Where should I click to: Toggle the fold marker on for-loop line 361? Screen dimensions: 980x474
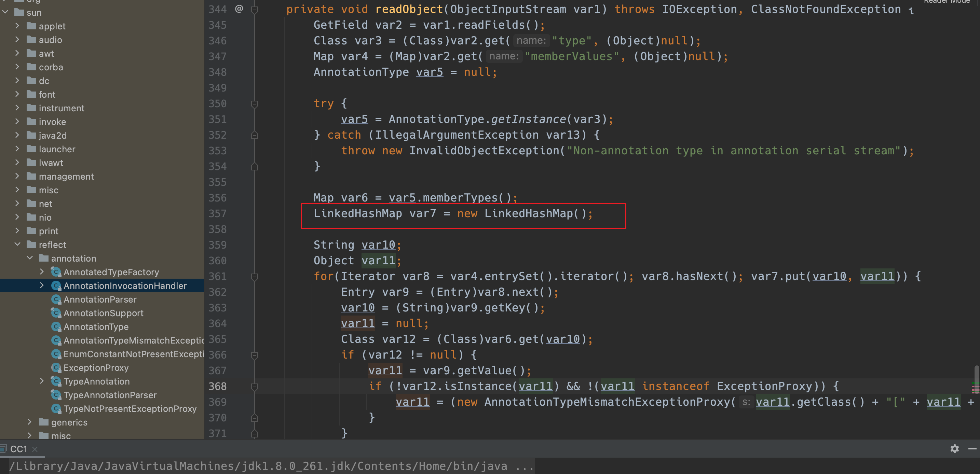(x=255, y=276)
